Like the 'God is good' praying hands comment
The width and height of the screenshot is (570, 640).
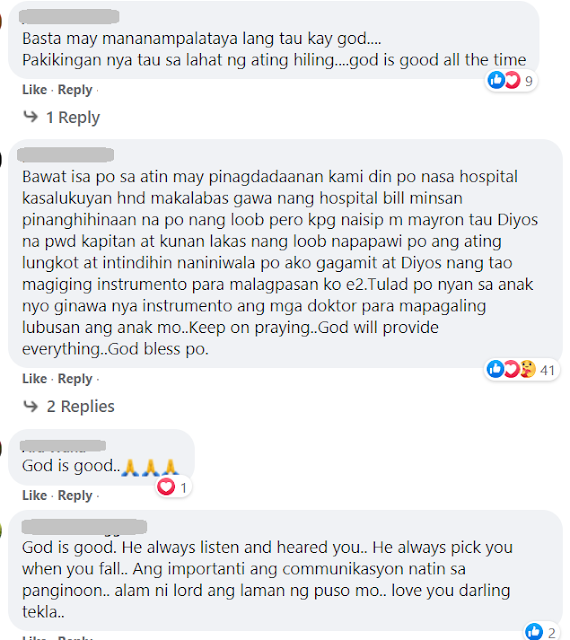pyautogui.click(x=34, y=495)
